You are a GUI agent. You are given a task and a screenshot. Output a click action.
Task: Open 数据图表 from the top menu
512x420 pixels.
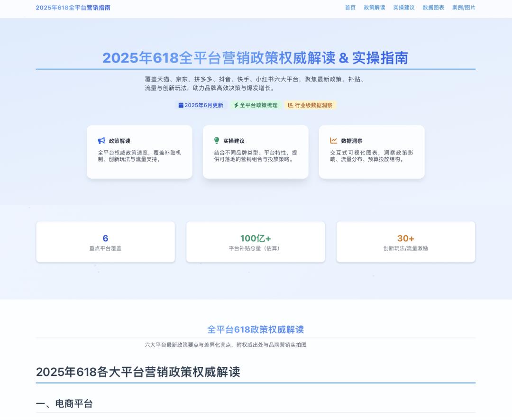coord(433,8)
